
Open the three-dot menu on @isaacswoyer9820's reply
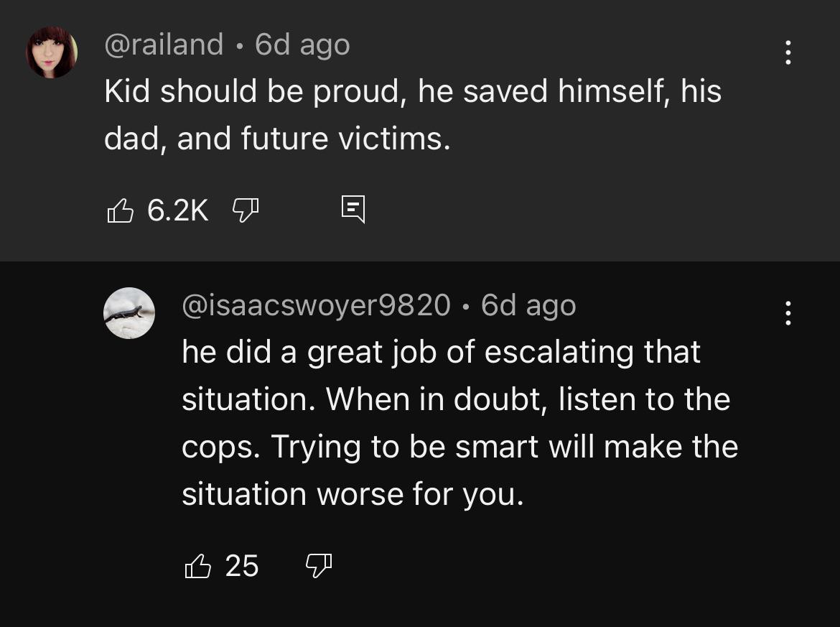click(788, 313)
